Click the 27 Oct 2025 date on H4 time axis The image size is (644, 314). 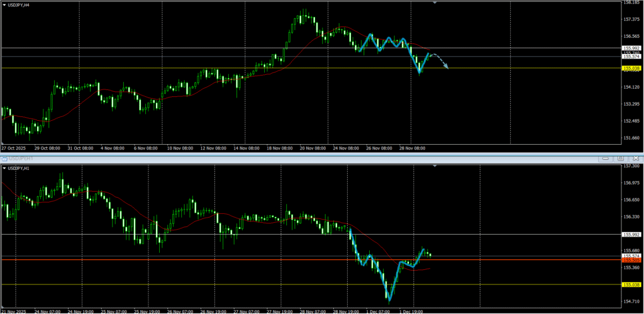13,149
